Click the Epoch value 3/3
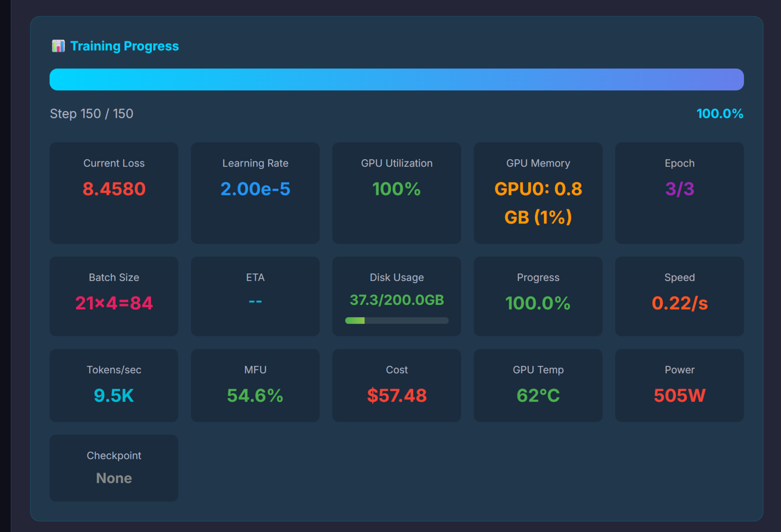The image size is (781, 532). 680,189
